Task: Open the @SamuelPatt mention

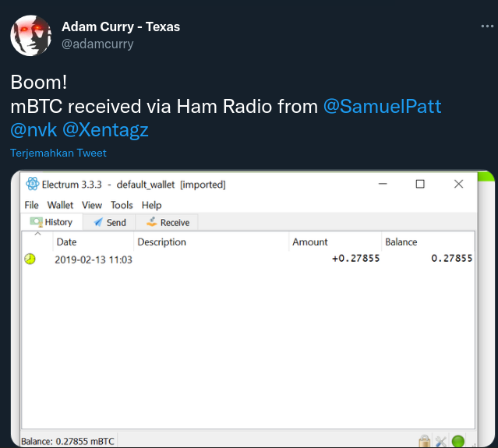Action: click(383, 107)
